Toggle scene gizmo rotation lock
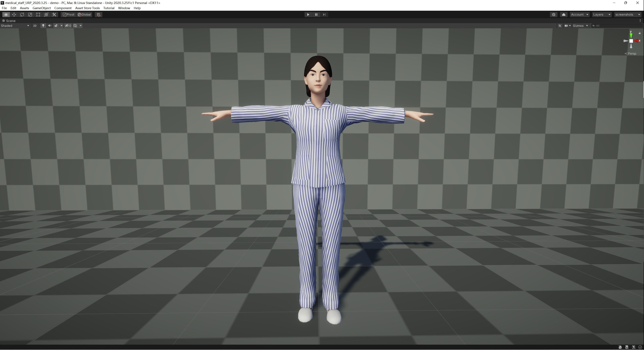 point(639,33)
